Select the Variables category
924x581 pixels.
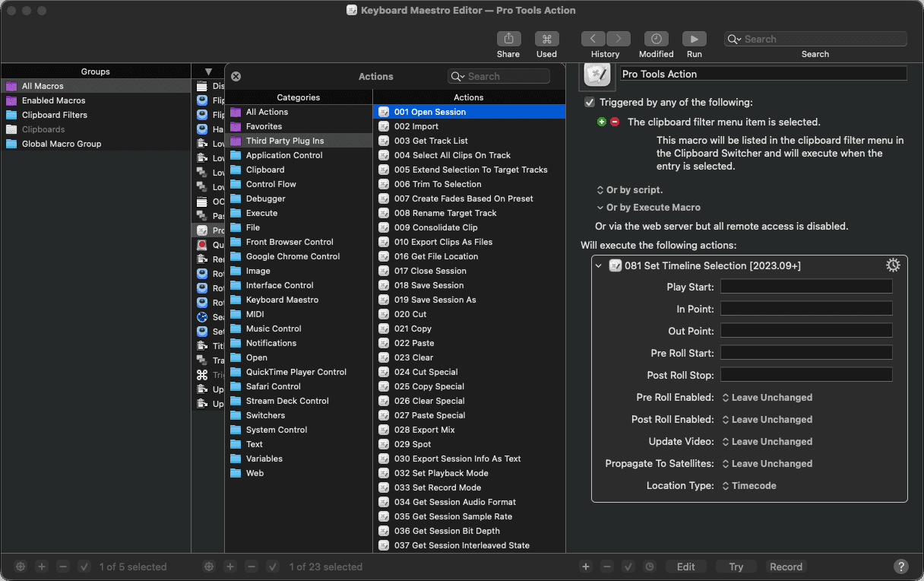299,459
